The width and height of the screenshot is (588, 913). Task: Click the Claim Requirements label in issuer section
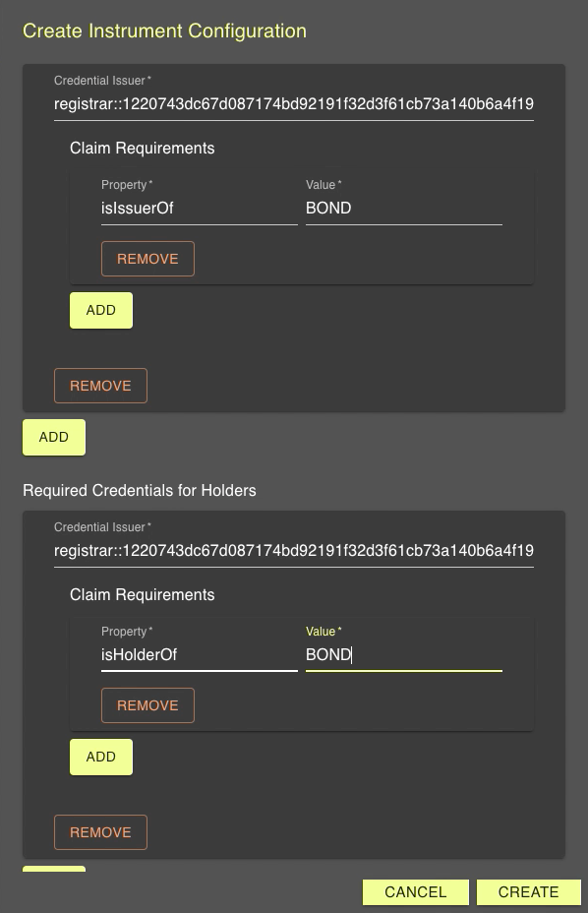[141, 148]
